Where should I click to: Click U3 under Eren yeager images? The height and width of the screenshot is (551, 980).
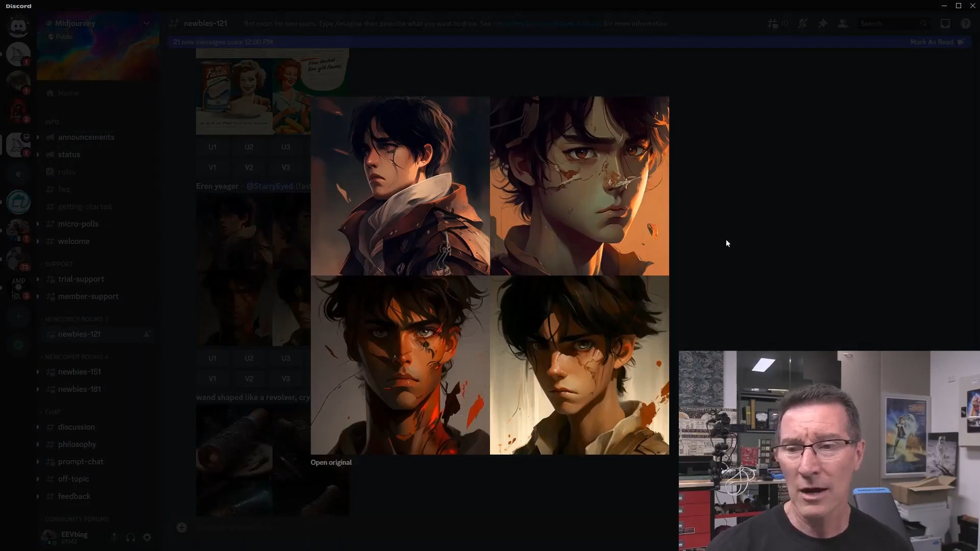[286, 358]
